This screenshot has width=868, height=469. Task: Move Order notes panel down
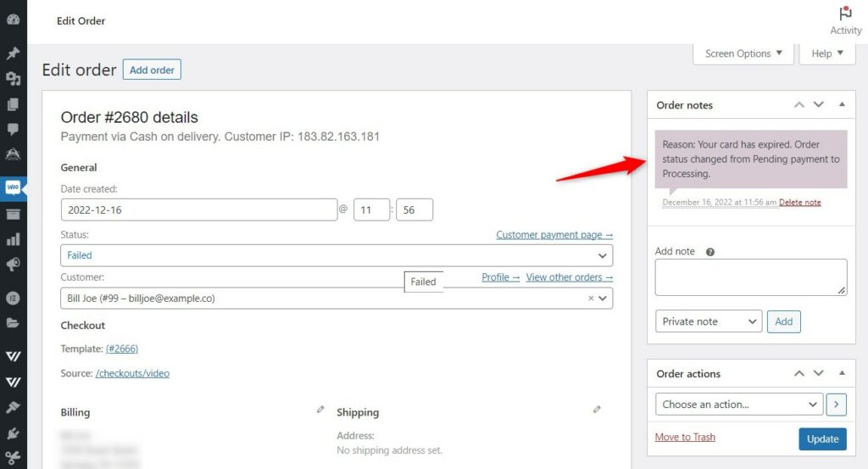(x=818, y=104)
